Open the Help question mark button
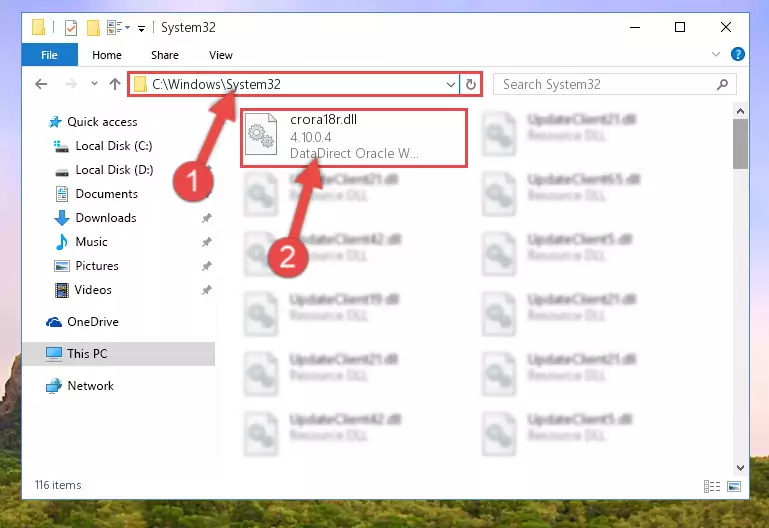This screenshot has height=528, width=769. pos(737,54)
